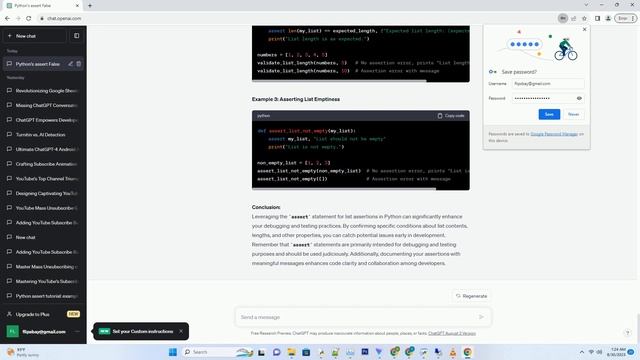Copy code of Example 3 block
Image resolution: width=640 pixels, height=360 pixels.
[x=451, y=116]
